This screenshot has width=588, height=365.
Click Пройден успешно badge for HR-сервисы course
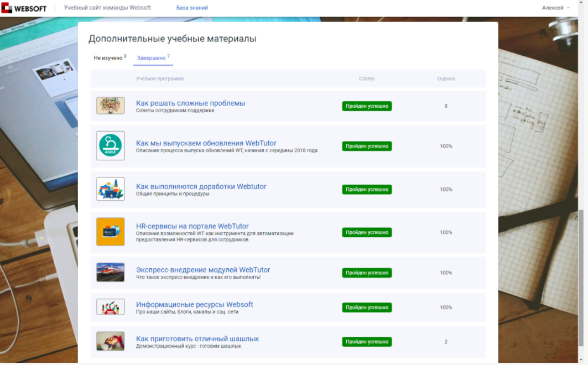click(367, 232)
